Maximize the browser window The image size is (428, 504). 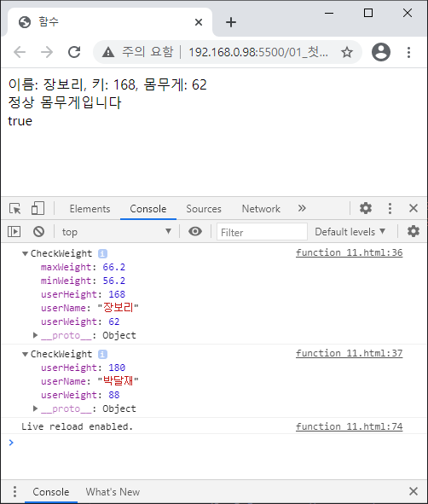368,13
